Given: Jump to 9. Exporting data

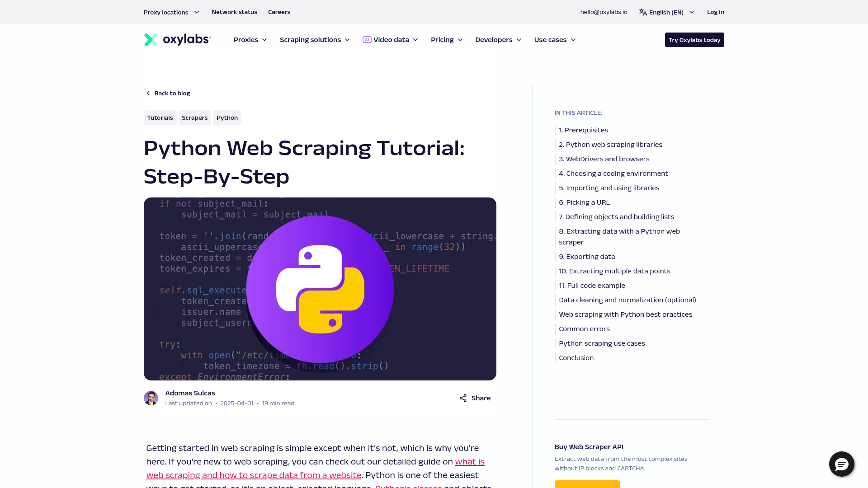Looking at the screenshot, I should [587, 257].
